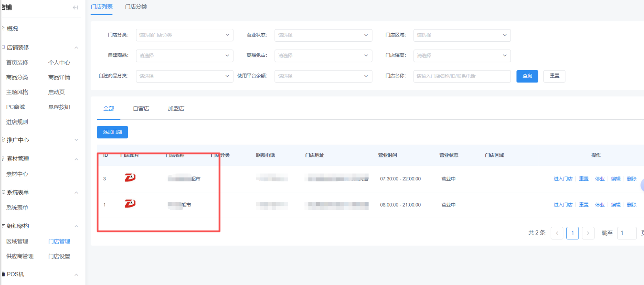Click 删除 for store ID 3

632,179
